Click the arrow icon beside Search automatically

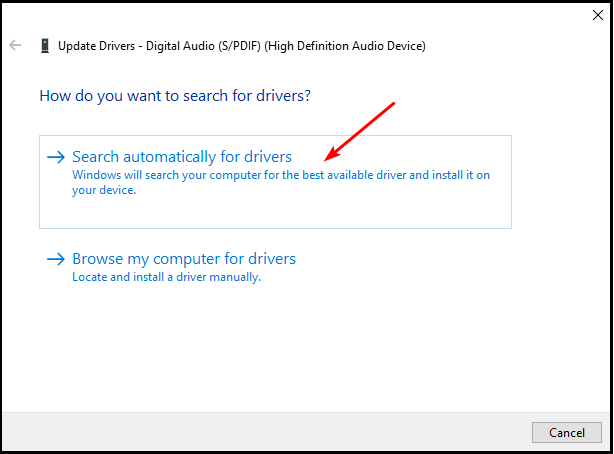pyautogui.click(x=56, y=157)
